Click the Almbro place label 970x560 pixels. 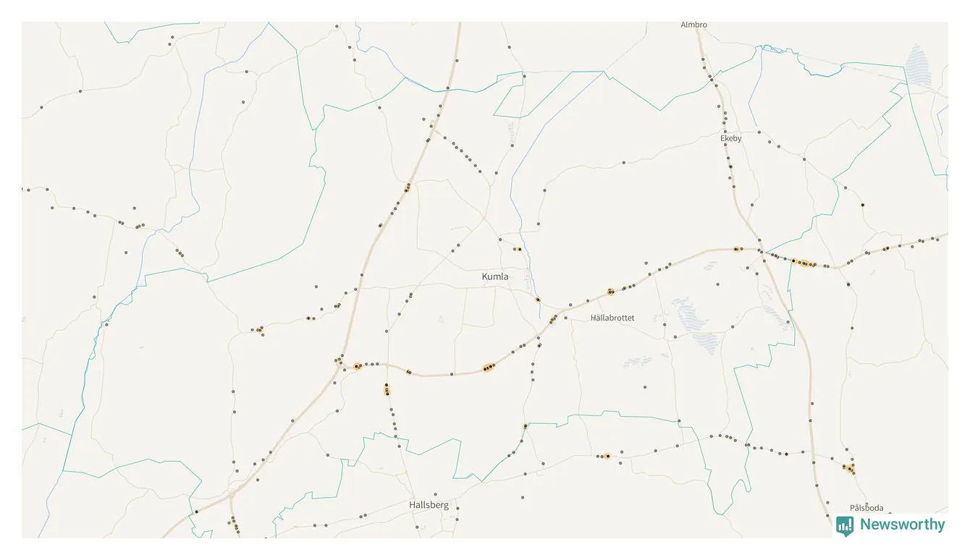point(693,25)
